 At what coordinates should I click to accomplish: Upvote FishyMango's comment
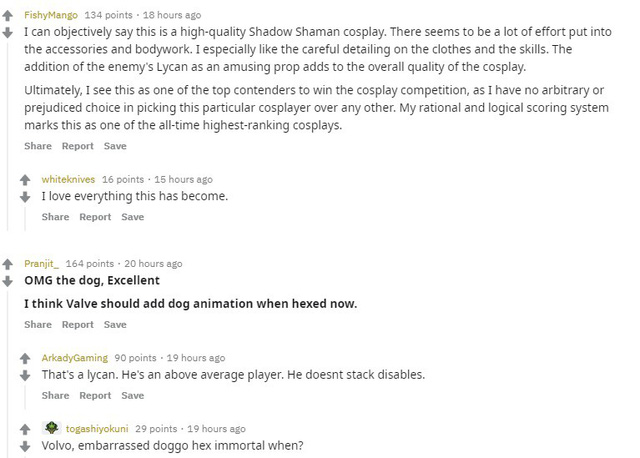[x=8, y=16]
